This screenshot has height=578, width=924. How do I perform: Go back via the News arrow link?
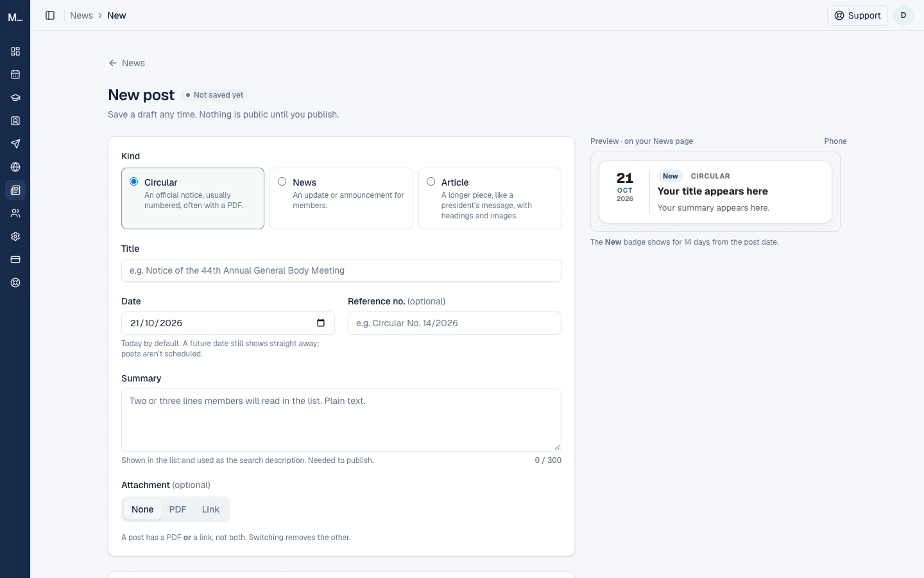[126, 63]
